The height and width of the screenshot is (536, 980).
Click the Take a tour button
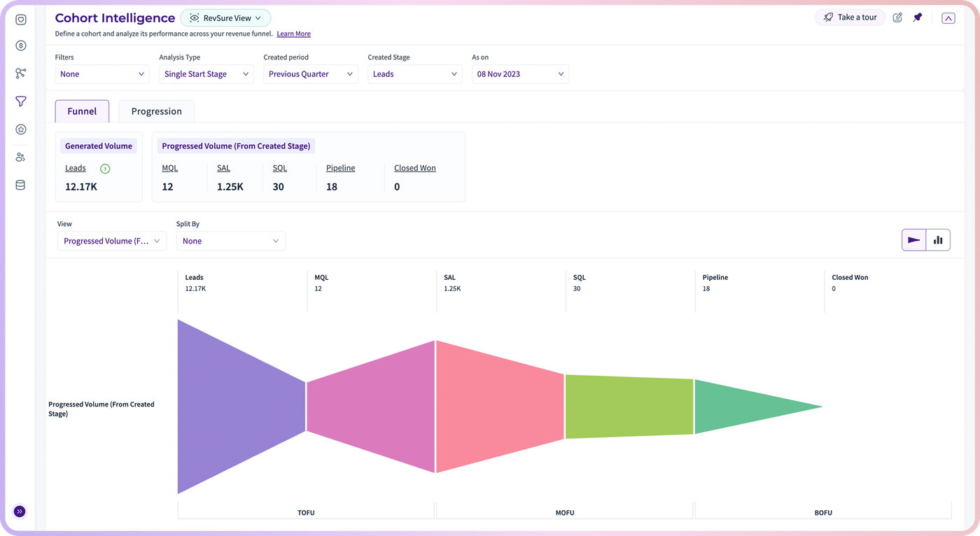tap(850, 17)
